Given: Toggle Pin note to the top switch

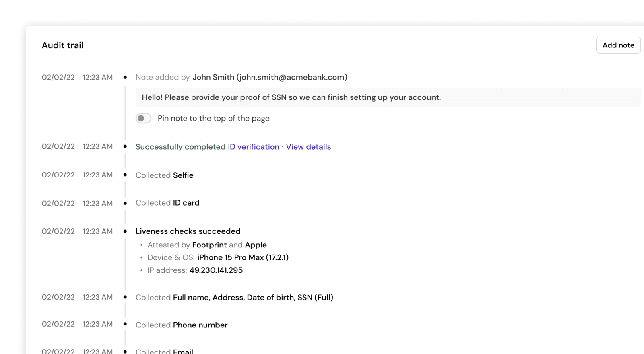Looking at the screenshot, I should 143,118.
